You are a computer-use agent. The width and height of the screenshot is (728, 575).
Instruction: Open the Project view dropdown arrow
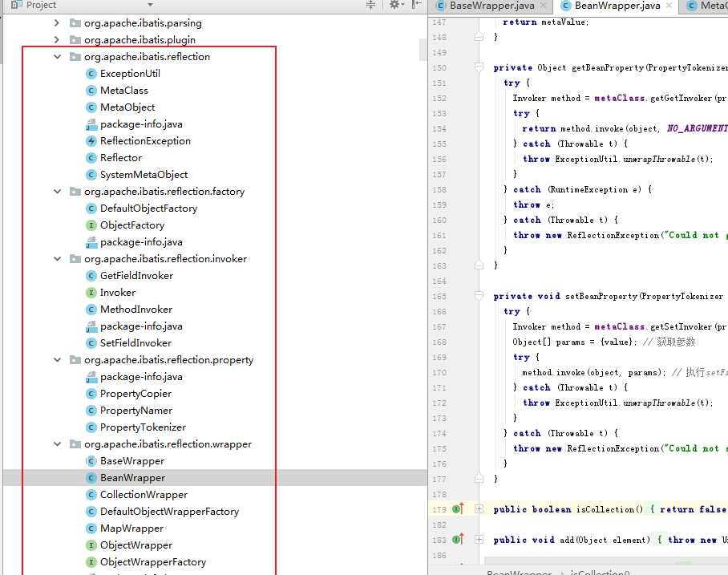pyautogui.click(x=150, y=5)
